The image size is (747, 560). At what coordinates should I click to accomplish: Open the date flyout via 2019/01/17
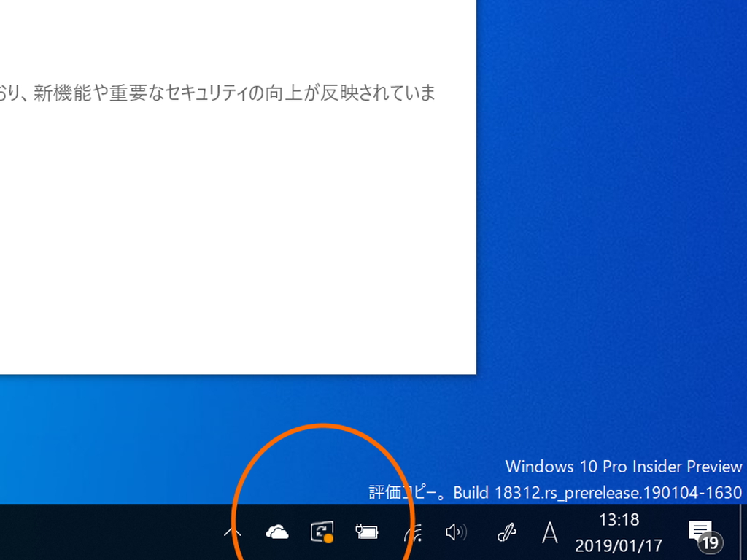(620, 544)
